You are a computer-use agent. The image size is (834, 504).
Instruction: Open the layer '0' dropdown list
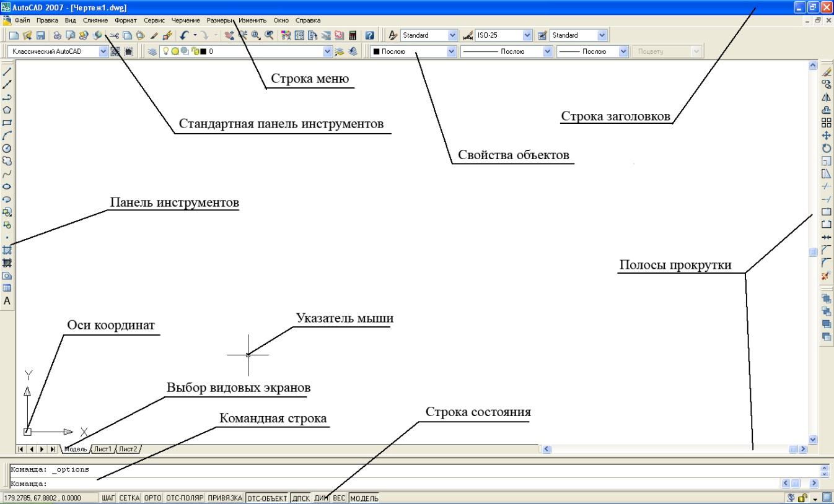click(x=328, y=51)
